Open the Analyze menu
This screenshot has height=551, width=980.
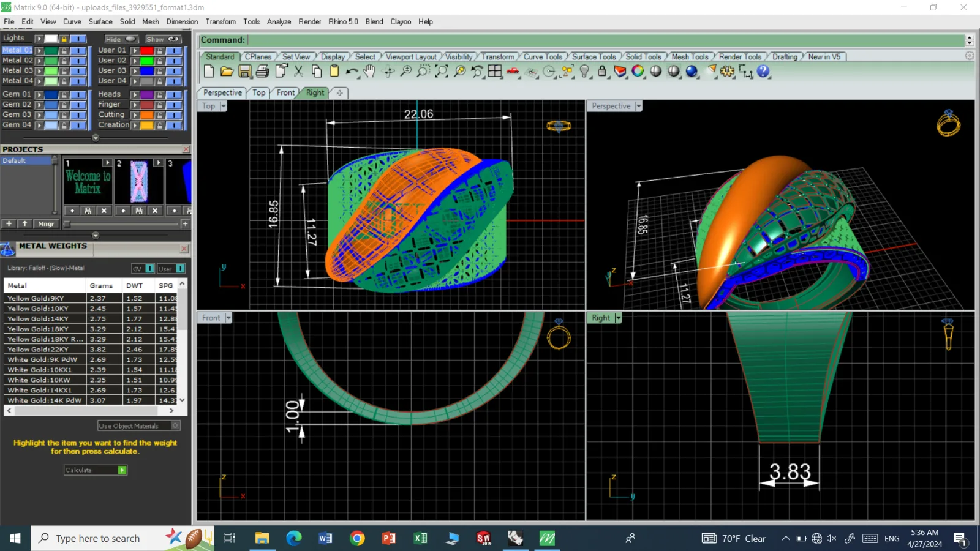tap(279, 21)
